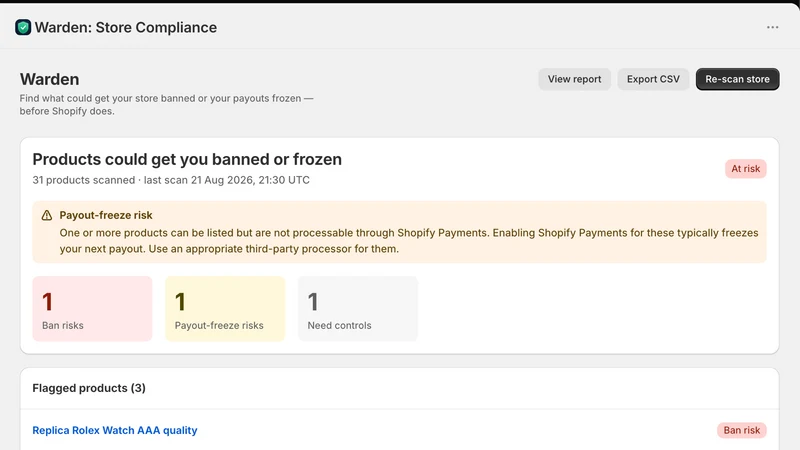Select the Payout-freeze risks count card
This screenshot has height=450, width=800.
(x=225, y=309)
